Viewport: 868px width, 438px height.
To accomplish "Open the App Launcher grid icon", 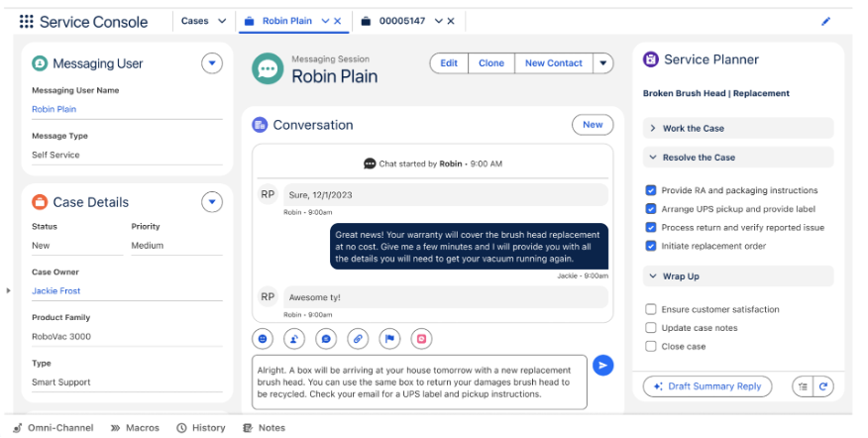I will click(26, 22).
